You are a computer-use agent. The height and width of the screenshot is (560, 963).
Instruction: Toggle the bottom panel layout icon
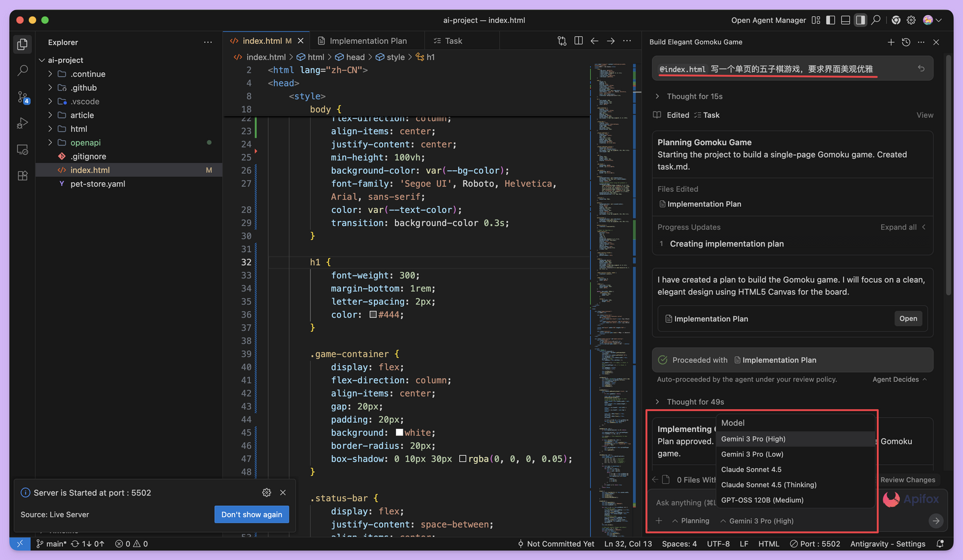846,20
